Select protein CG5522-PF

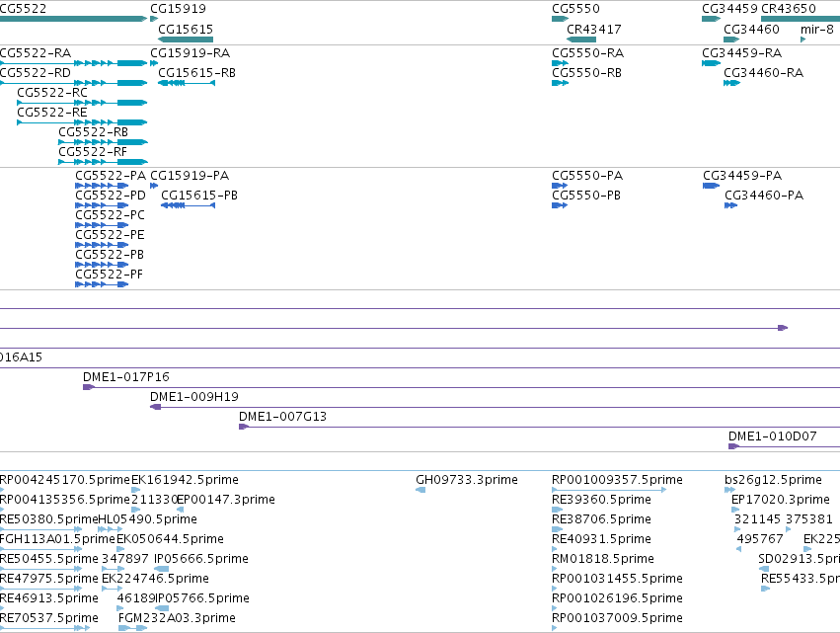pos(109,275)
